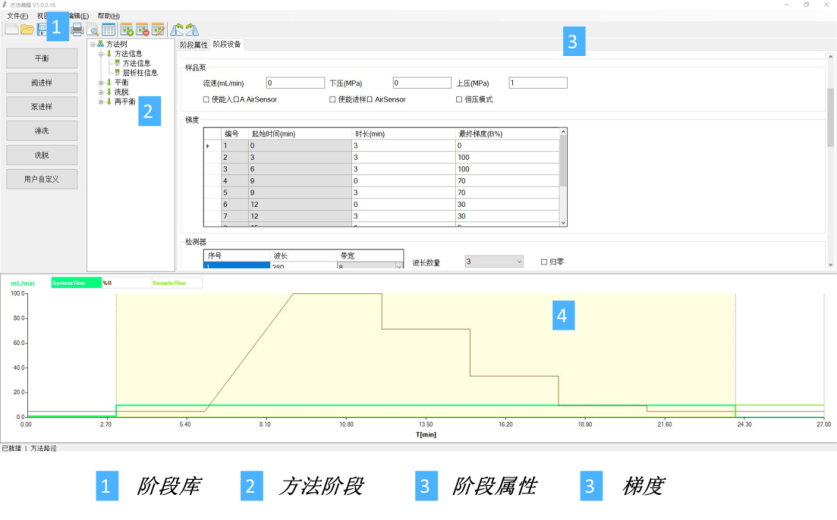Open print preview magnifier icon
The height and width of the screenshot is (520, 837).
click(92, 30)
